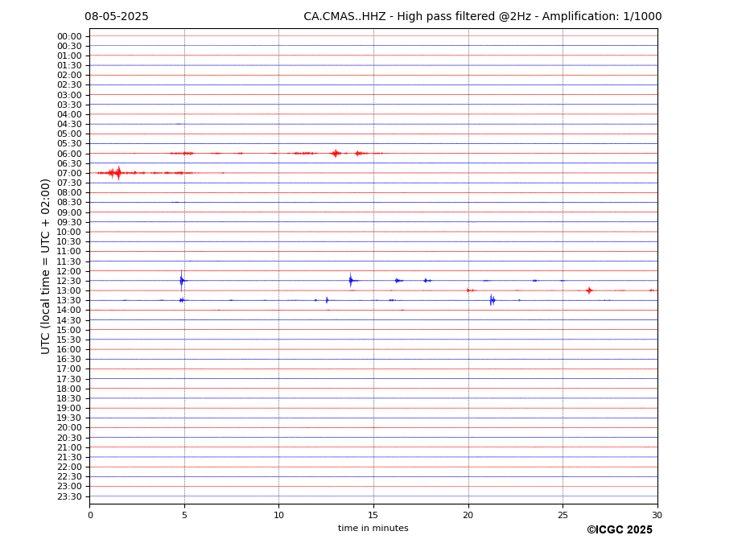Screen dimensions: 746x560
Task: Click the UTC local time y-axis label
Action: [45, 266]
